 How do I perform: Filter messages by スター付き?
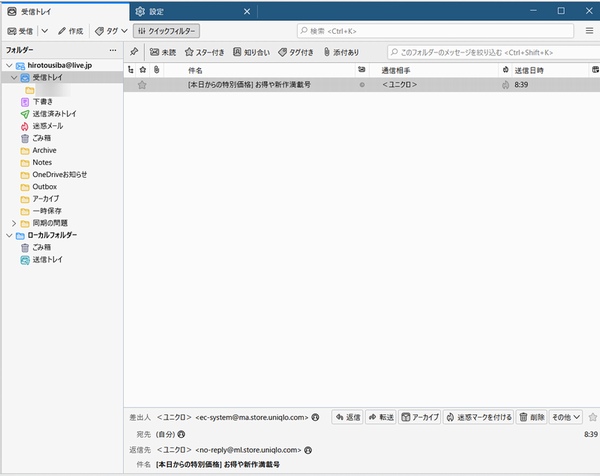tap(204, 52)
